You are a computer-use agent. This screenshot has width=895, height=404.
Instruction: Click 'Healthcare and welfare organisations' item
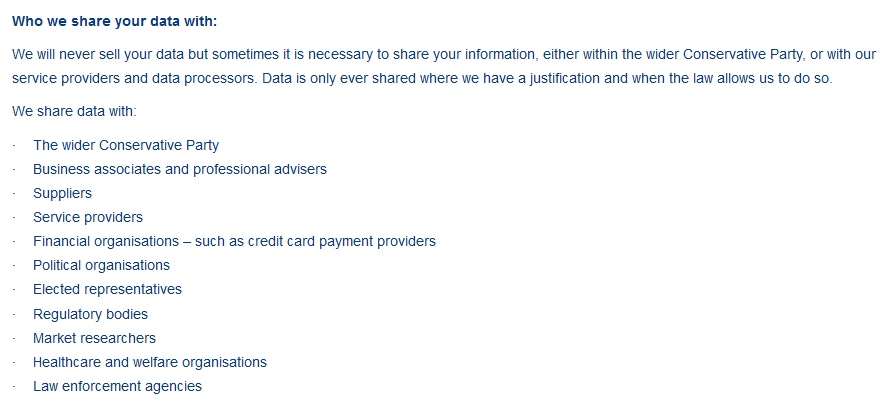[150, 362]
